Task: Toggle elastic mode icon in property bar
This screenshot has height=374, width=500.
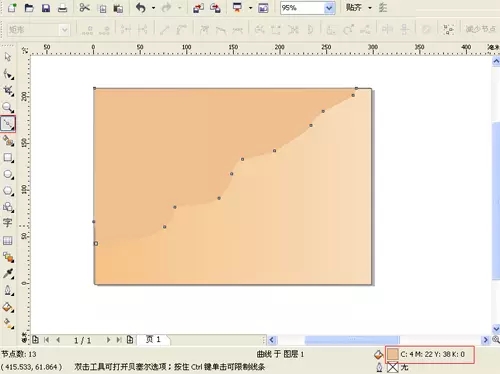Action: click(x=426, y=30)
